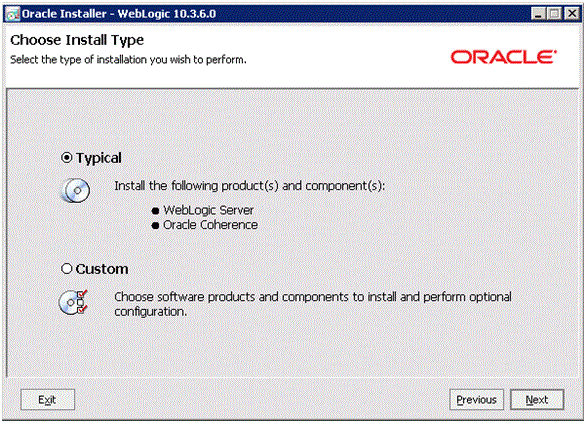Return to the Previous installer step
586x423 pixels.
coord(476,399)
